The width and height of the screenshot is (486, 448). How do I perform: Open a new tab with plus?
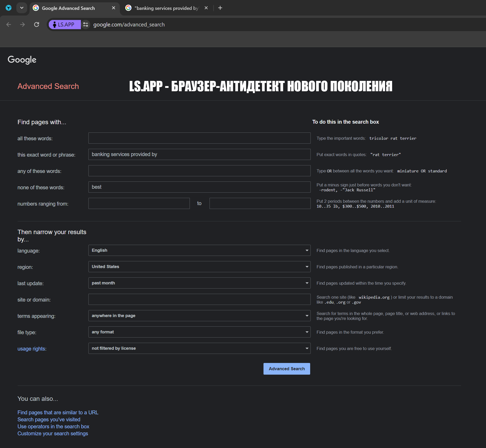(220, 8)
